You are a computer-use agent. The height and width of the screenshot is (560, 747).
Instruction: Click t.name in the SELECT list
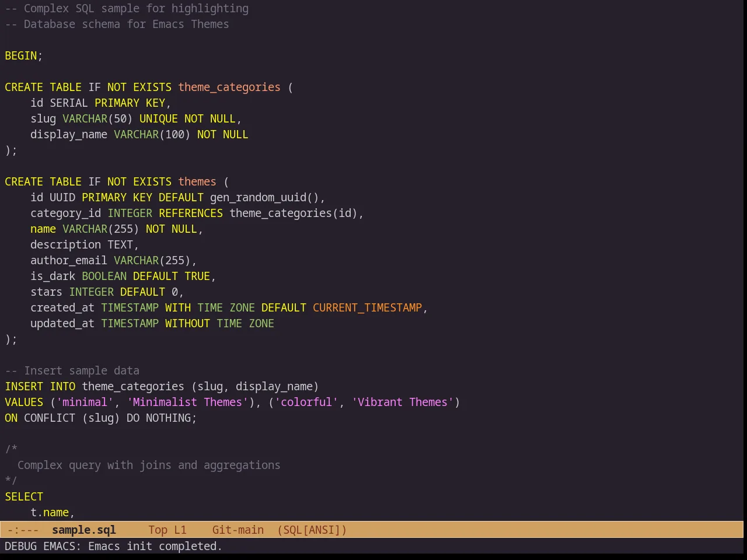point(50,512)
